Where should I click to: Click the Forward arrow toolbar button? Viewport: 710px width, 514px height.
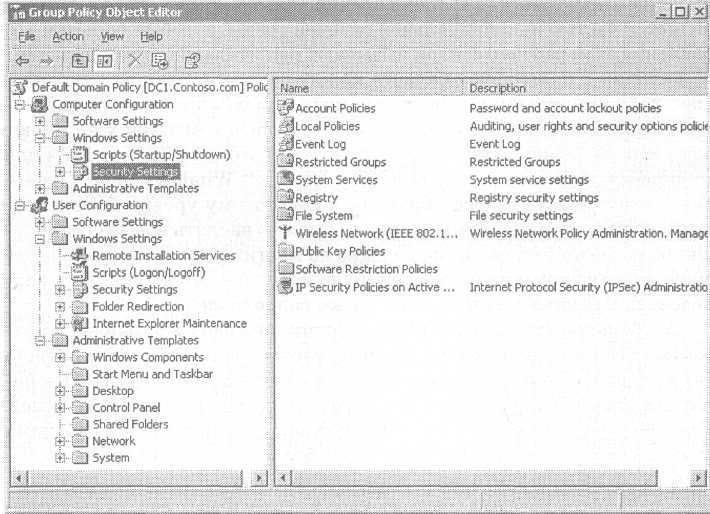pyautogui.click(x=46, y=61)
